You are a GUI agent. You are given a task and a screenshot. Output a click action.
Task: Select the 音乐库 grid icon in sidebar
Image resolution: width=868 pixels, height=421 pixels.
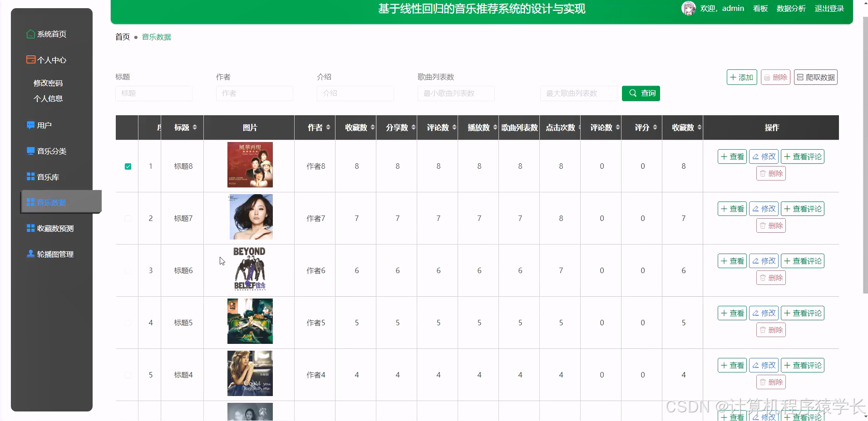coord(30,176)
